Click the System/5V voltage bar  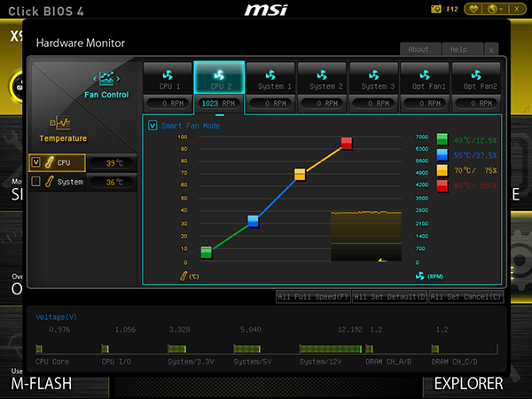pos(247,348)
